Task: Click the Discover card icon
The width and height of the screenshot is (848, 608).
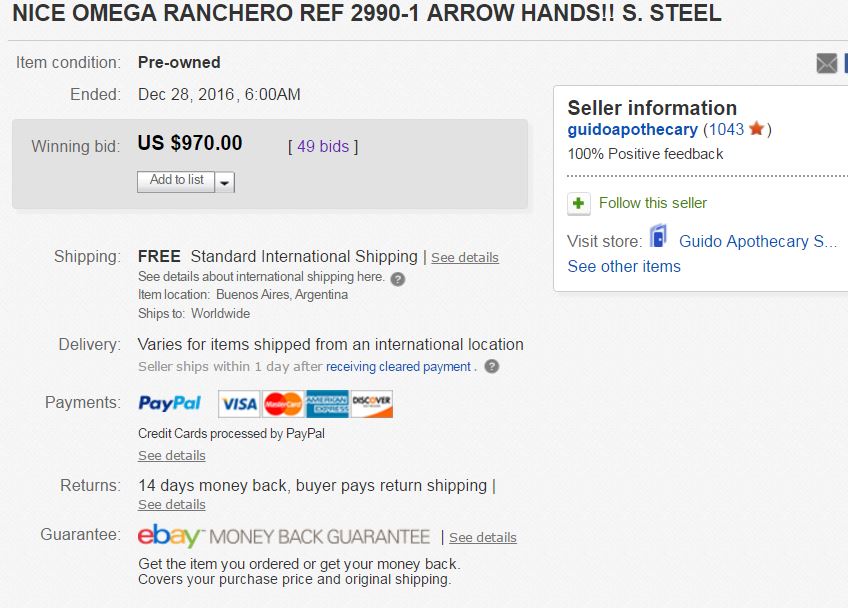Action: (372, 404)
